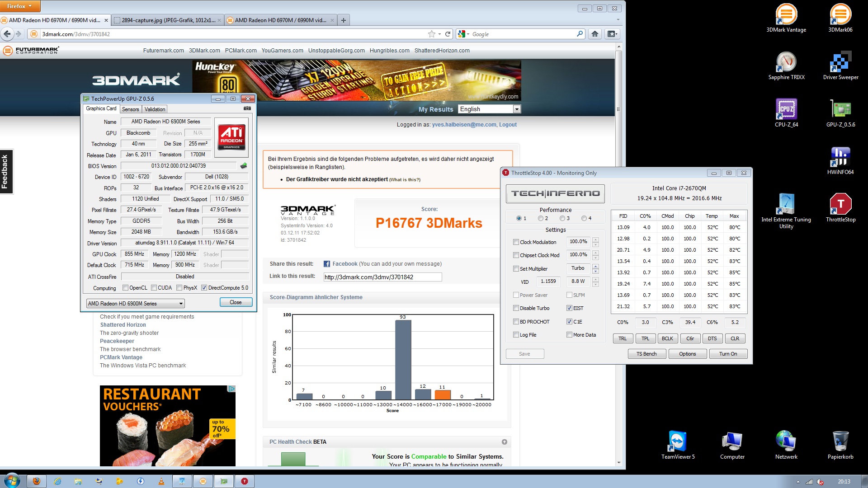The image size is (868, 488).
Task: Select Performance profile 4 radio button
Action: pos(584,218)
